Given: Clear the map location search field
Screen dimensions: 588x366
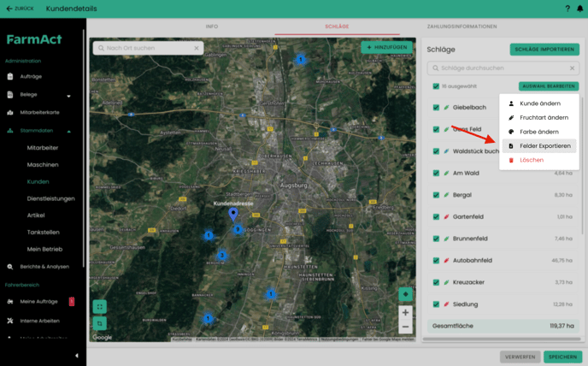Looking at the screenshot, I should pos(196,48).
